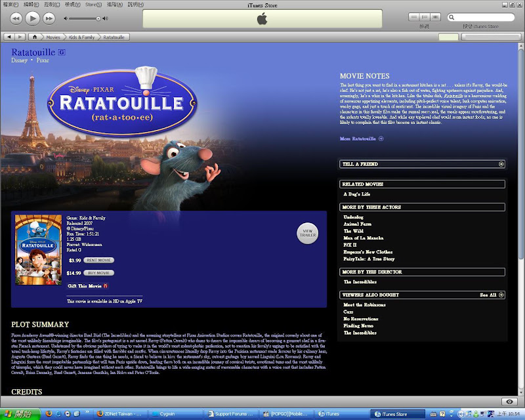Screen dimensions: 525x420
Task: Toggle the eye icon in bottom bar
Action: coord(510,402)
